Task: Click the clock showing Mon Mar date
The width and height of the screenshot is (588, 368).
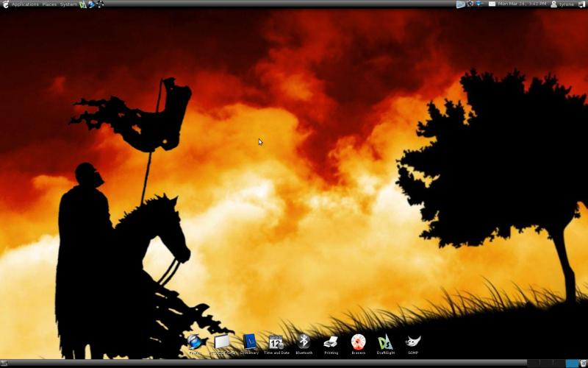Action: [x=522, y=4]
